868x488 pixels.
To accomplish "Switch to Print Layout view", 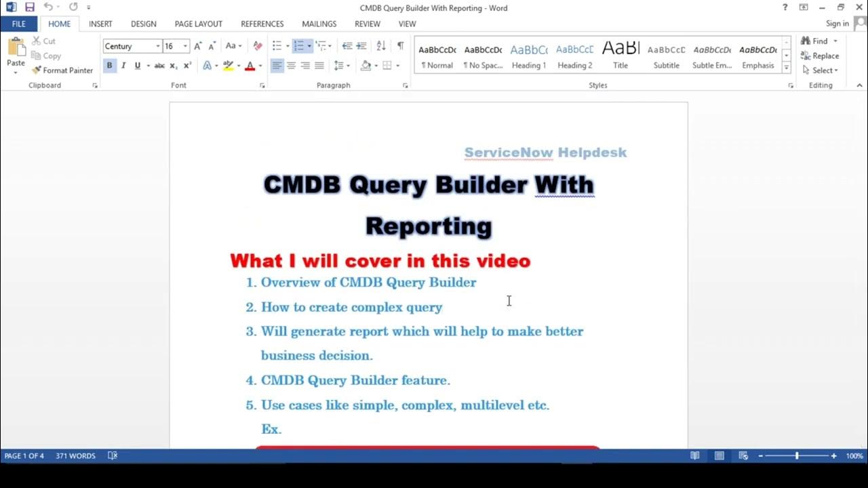I will (719, 456).
